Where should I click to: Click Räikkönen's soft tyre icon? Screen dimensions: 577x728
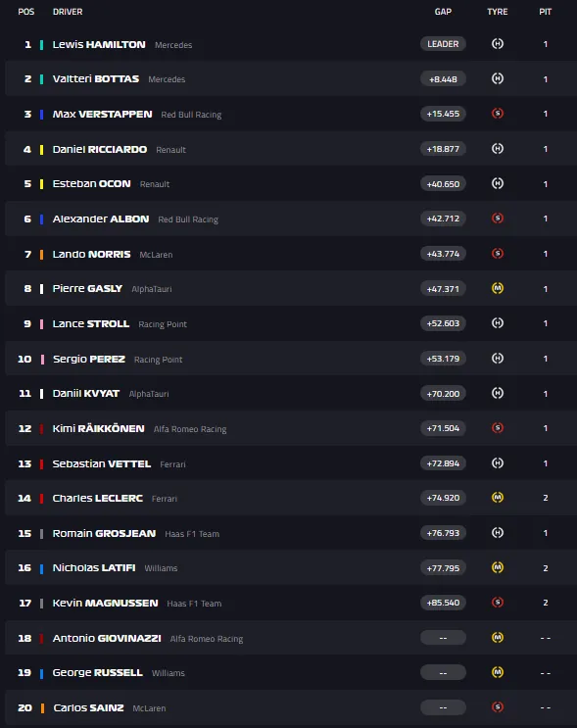(497, 427)
